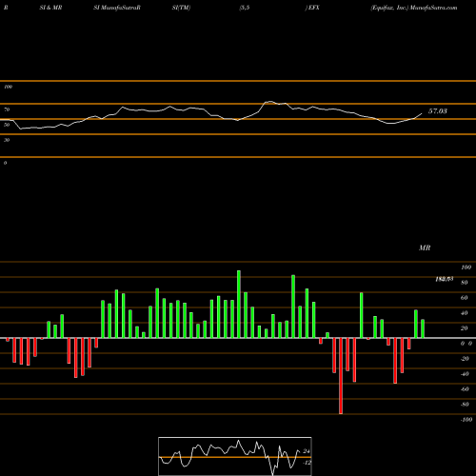This screenshot has height=476, width=476.
Task: Click the -40 label on the MR scale
Action: click(x=465, y=374)
